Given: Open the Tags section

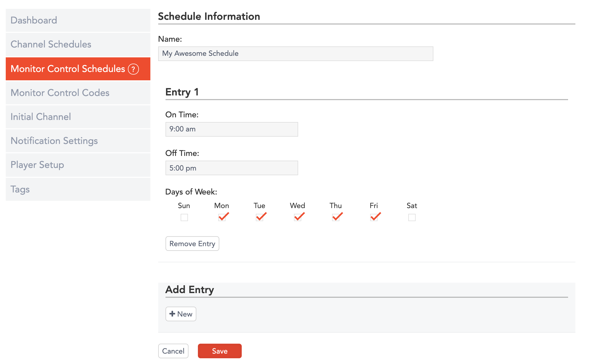Looking at the screenshot, I should (78, 189).
